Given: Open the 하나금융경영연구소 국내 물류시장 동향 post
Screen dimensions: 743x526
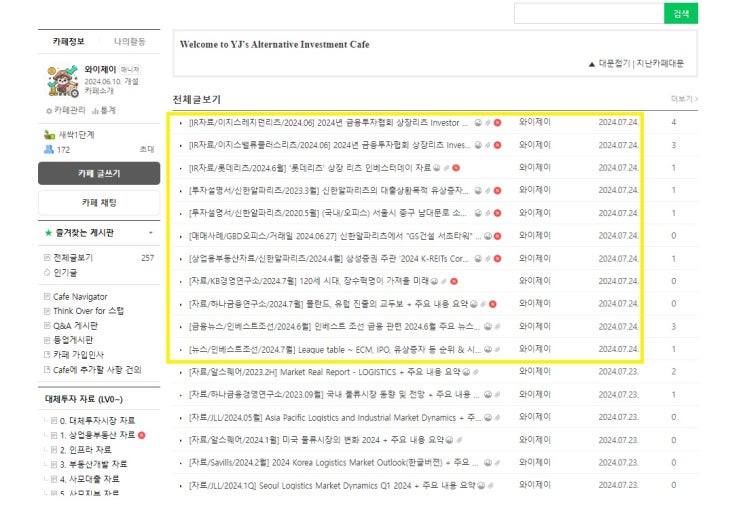Looking at the screenshot, I should (x=334, y=395).
